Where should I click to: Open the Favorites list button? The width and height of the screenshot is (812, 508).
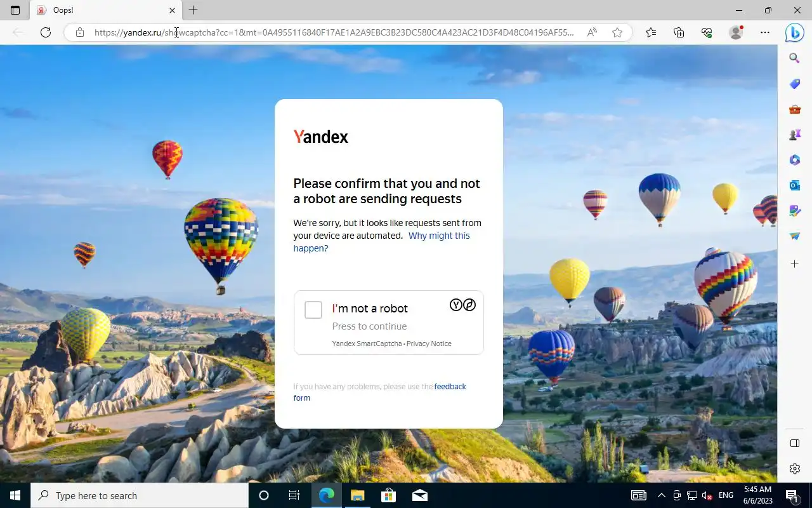651,32
